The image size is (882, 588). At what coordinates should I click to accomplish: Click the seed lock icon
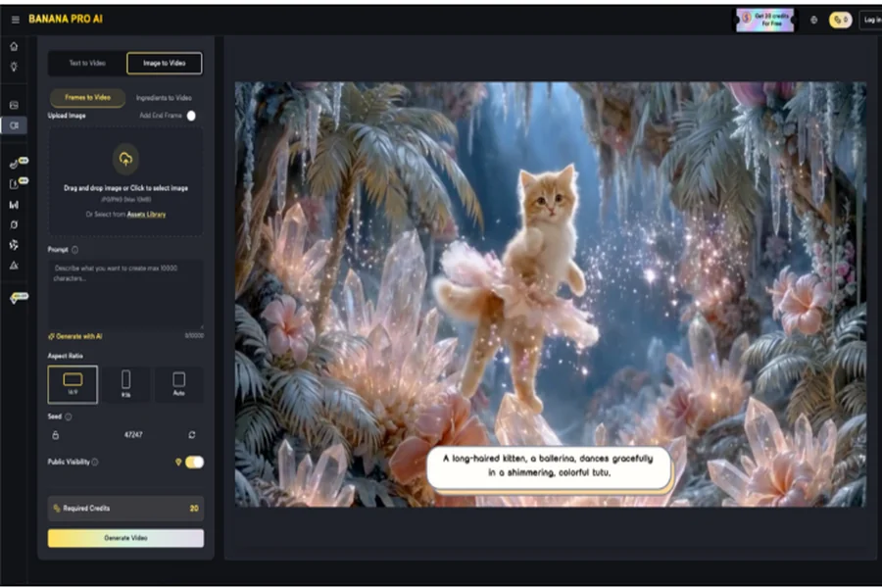click(x=55, y=434)
